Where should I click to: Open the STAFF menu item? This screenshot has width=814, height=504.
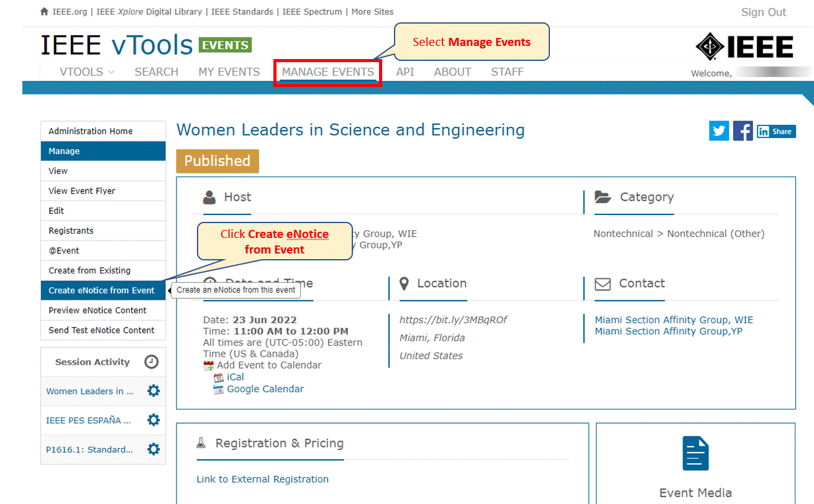click(x=507, y=72)
